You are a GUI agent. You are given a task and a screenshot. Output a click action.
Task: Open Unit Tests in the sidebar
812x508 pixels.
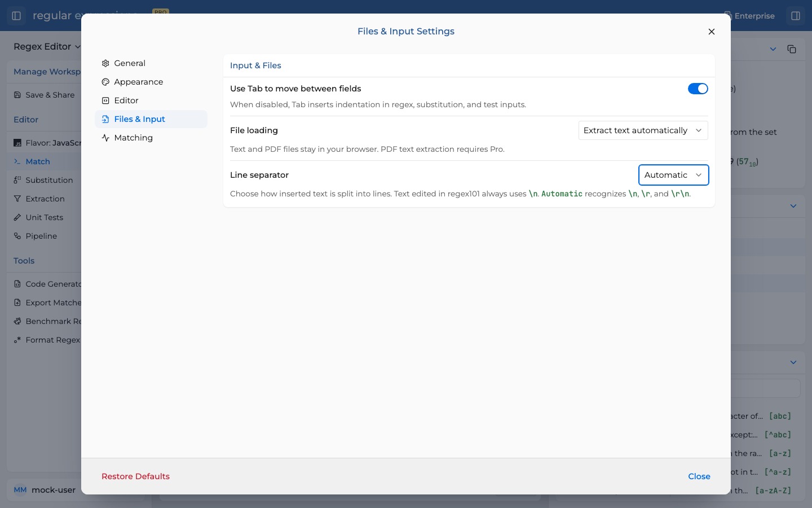[45, 217]
